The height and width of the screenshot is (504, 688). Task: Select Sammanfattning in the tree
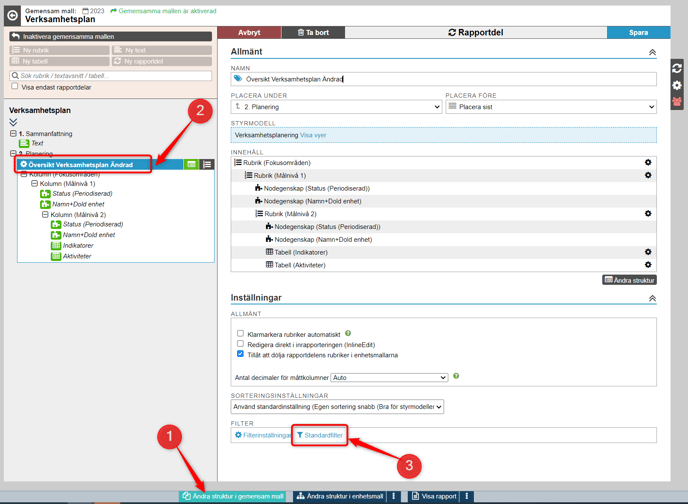[48, 133]
